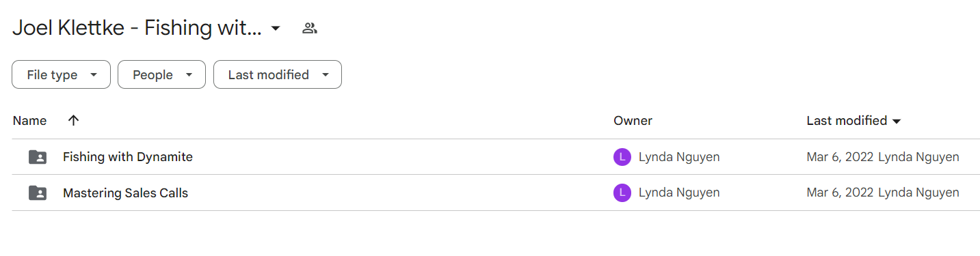
Task: Click Lynda Nguyen's avatar in the Mastering Sales Calls row
Action: click(622, 193)
